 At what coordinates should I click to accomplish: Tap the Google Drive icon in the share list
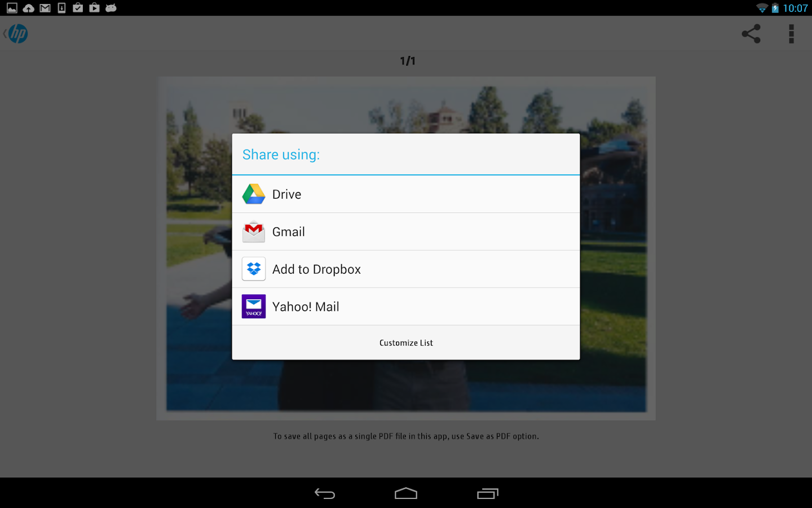point(253,194)
